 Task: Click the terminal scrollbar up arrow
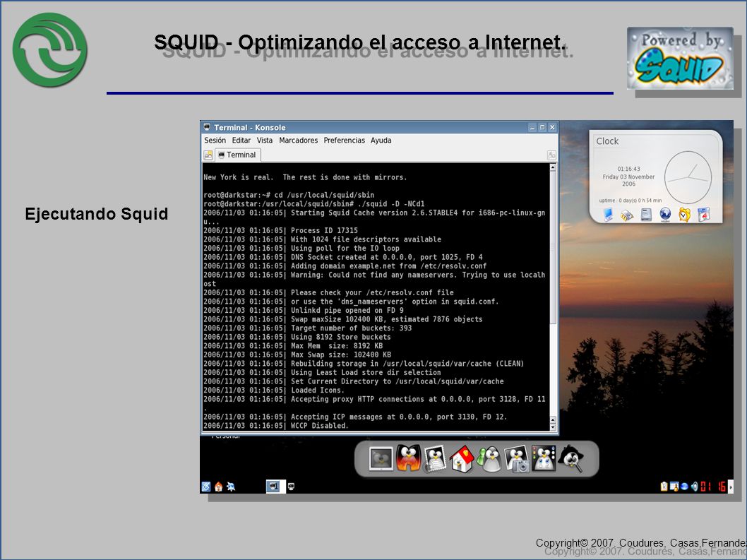[553, 167]
